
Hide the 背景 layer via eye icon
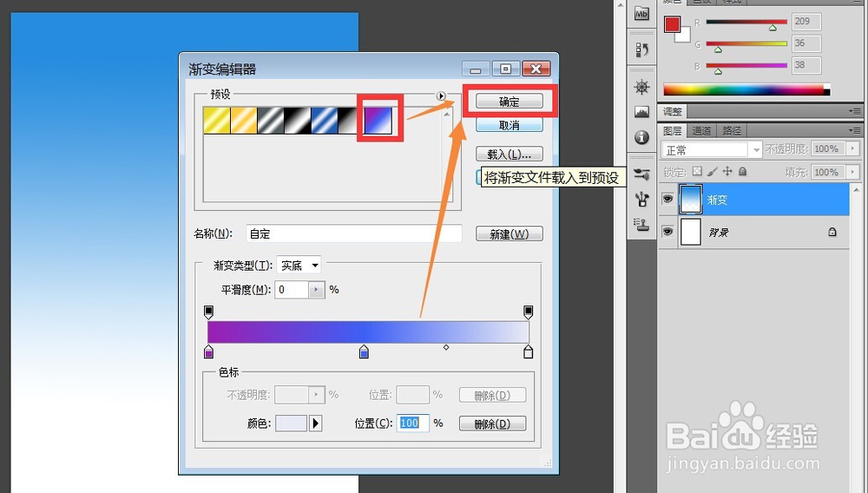point(667,231)
